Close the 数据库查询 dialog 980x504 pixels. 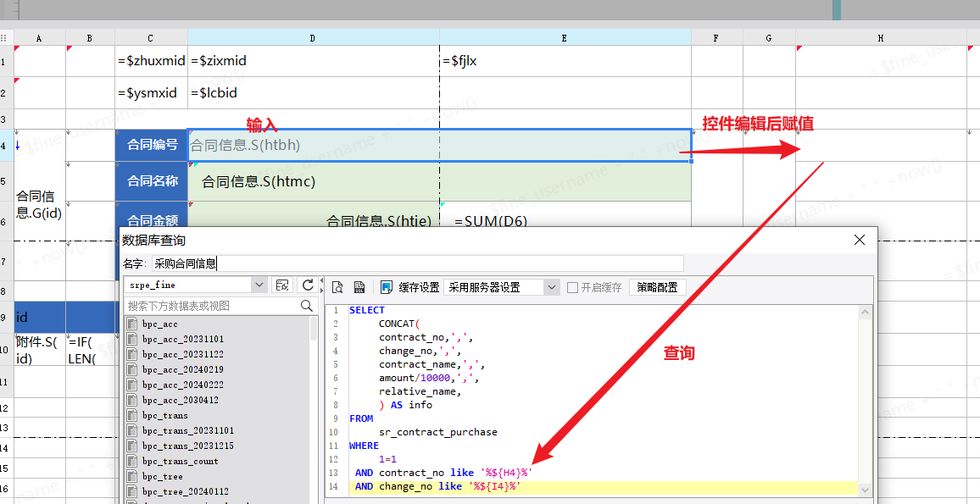click(860, 240)
